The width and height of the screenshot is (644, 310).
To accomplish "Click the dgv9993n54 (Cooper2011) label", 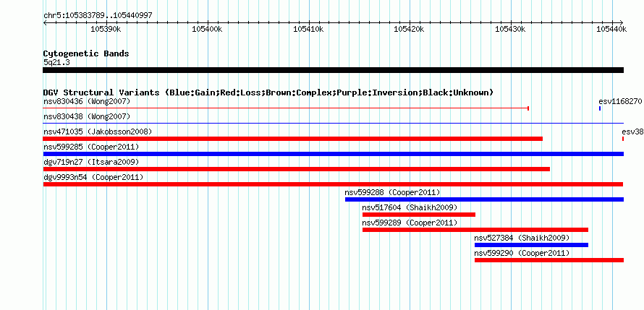I will click(93, 177).
